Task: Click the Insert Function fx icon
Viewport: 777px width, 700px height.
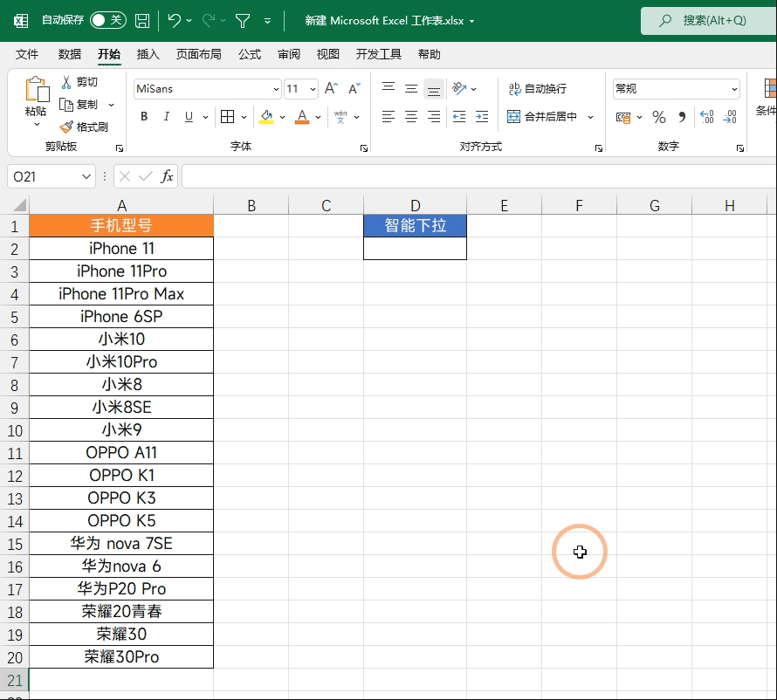Action: (167, 177)
